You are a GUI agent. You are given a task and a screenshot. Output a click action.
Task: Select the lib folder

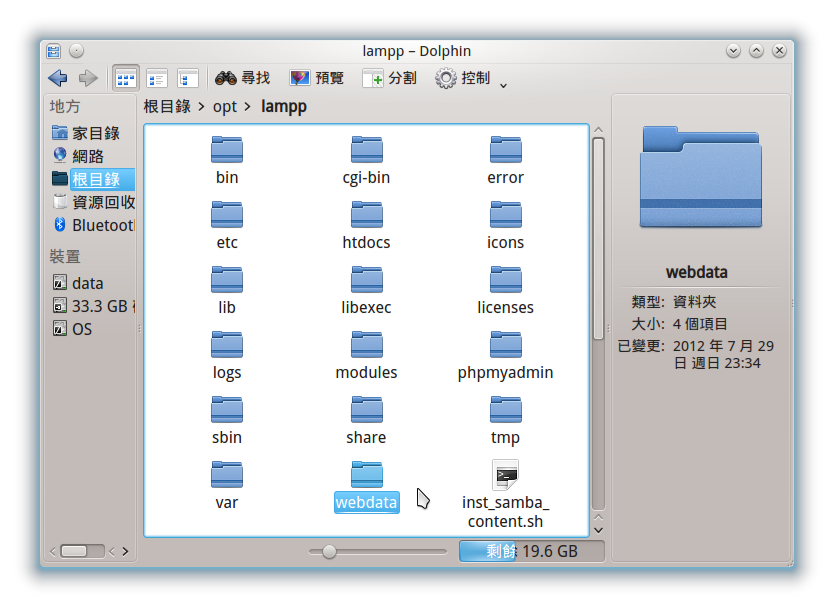point(227,290)
